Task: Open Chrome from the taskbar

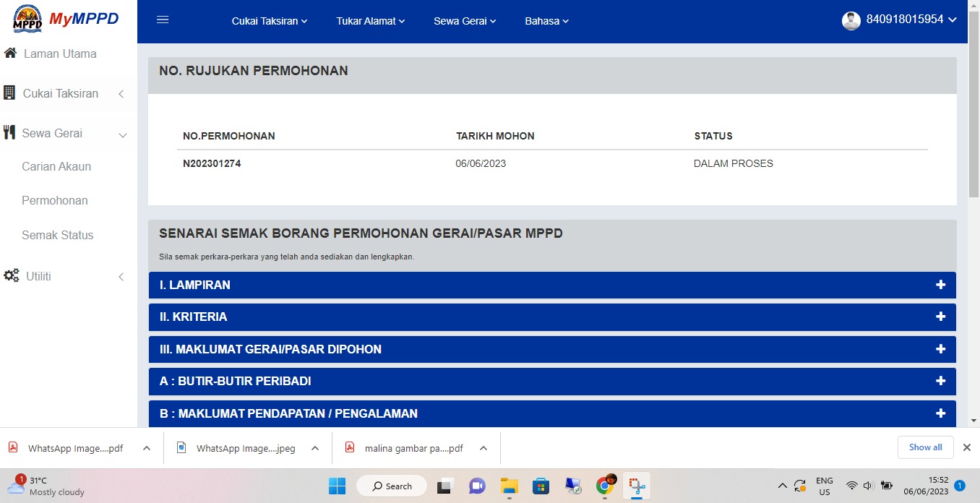Action: point(605,486)
